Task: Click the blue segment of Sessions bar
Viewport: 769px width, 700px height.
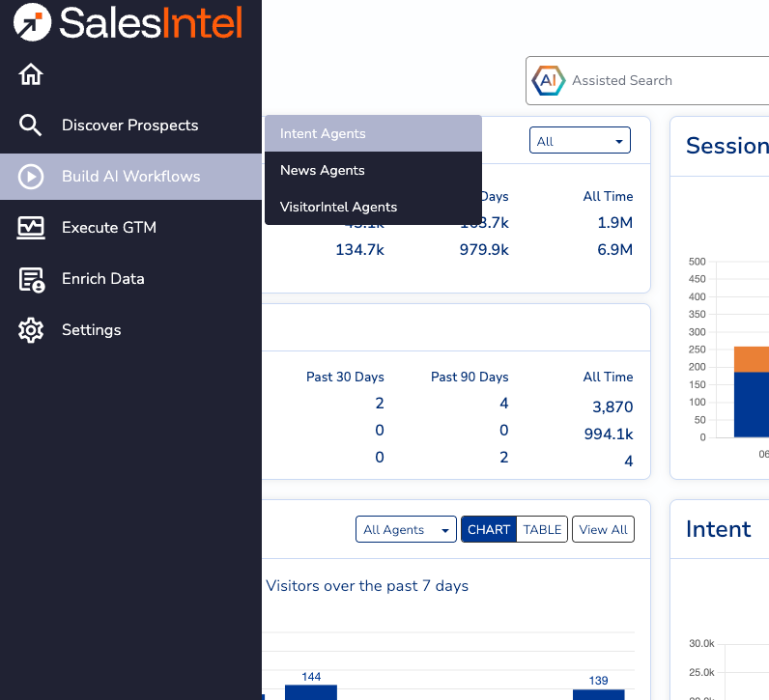Action: pos(752,405)
